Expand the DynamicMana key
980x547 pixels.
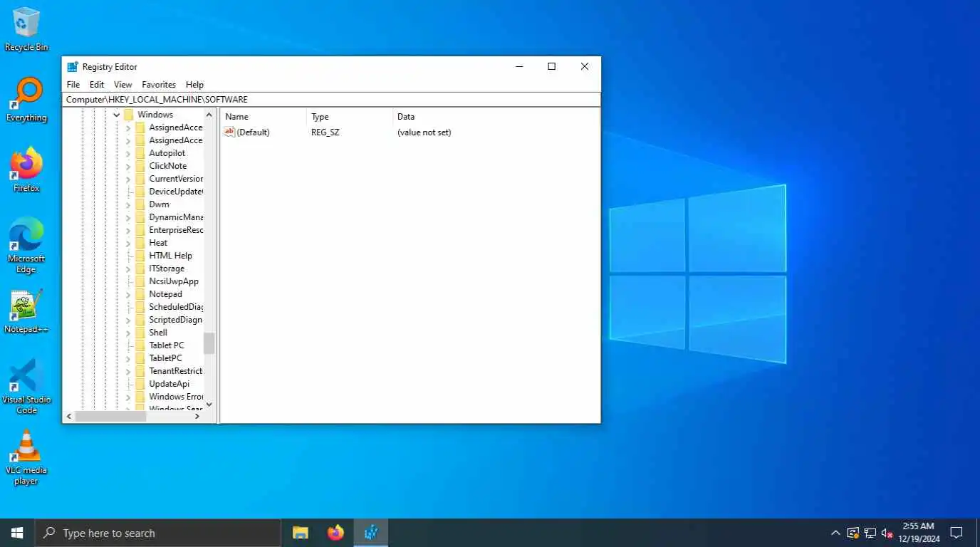coord(128,217)
